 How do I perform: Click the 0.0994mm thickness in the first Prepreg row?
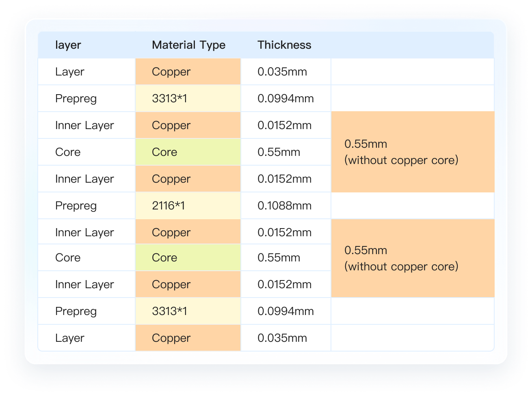[x=285, y=99]
